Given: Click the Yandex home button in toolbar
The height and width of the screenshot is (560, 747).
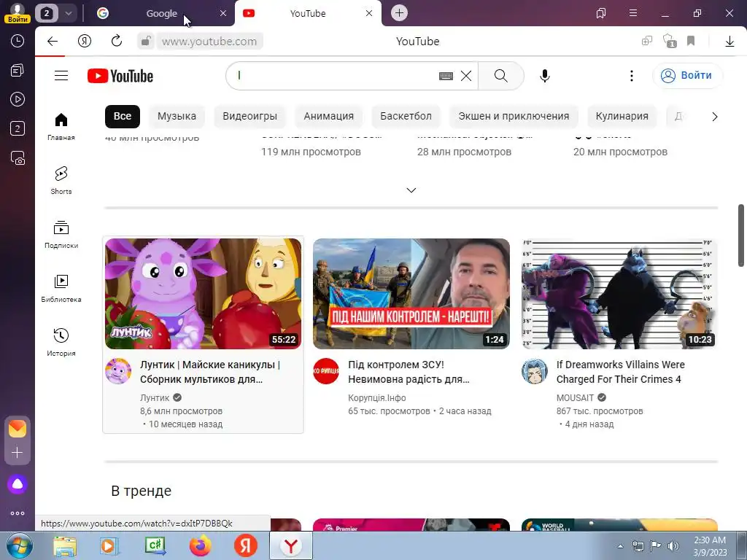Looking at the screenshot, I should pyautogui.click(x=85, y=42).
